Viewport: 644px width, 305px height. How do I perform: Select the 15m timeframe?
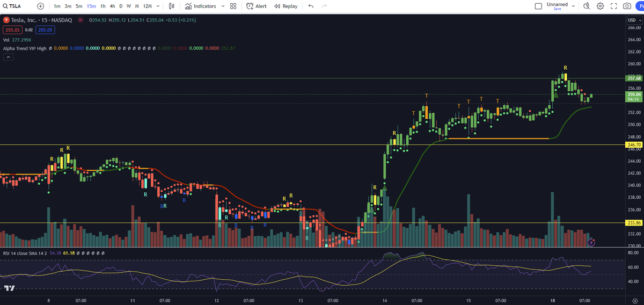click(91, 6)
